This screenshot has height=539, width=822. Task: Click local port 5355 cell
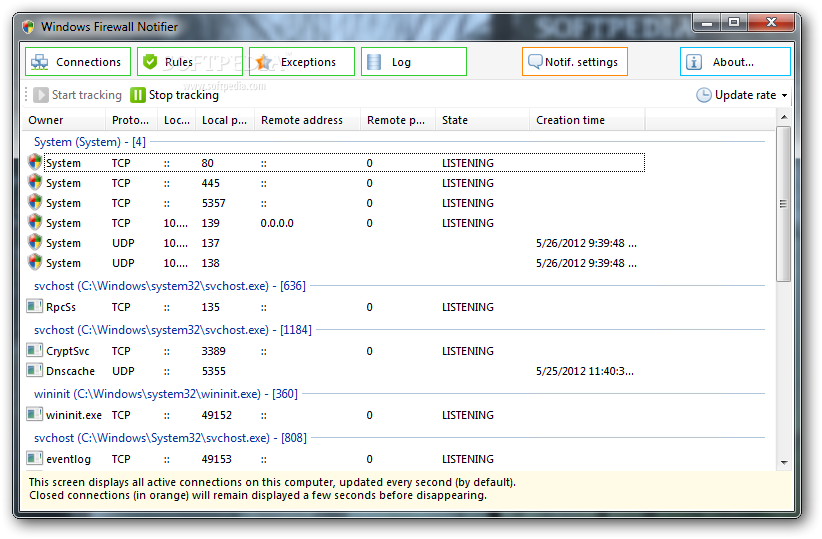(x=214, y=371)
